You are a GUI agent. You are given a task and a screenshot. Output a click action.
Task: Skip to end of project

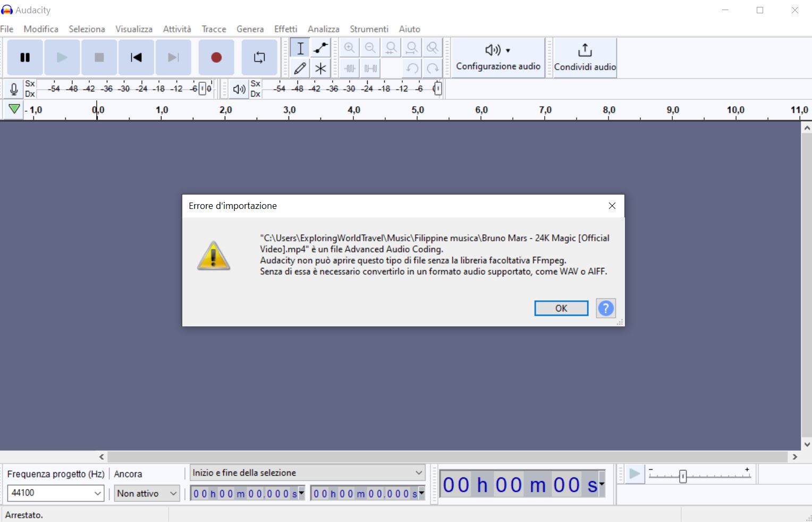pos(173,57)
